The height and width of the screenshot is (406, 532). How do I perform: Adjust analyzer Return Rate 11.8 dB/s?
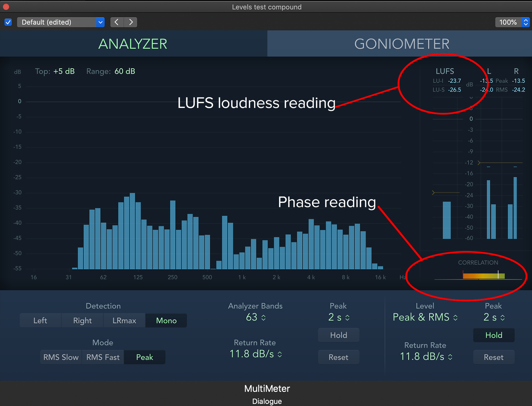(x=255, y=354)
